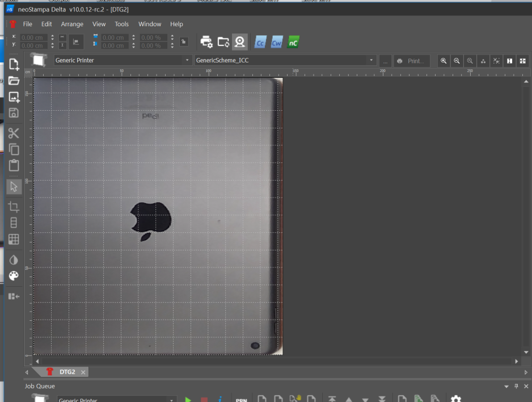
Task: Toggle the webcam preview button
Action: point(239,41)
